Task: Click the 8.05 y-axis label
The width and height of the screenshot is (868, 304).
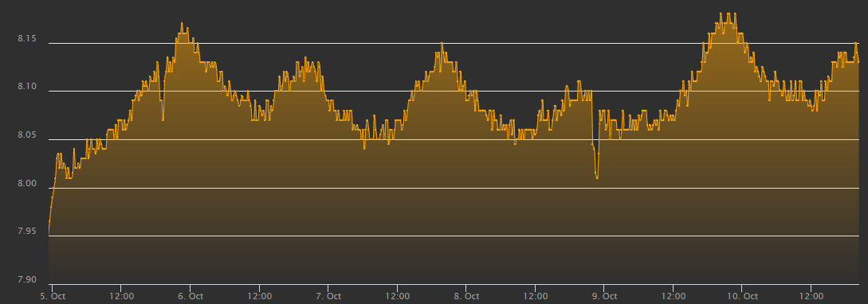Action: click(27, 135)
